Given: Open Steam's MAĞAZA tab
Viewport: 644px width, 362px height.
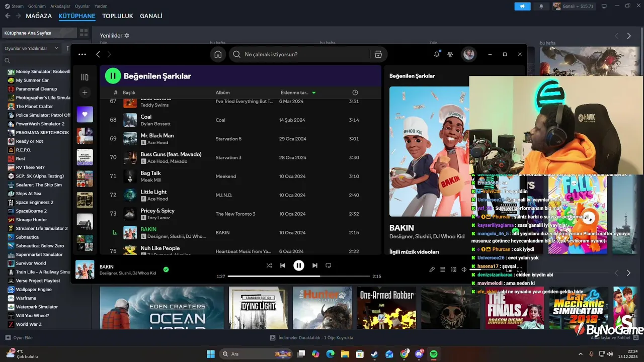Looking at the screenshot, I should point(39,16).
